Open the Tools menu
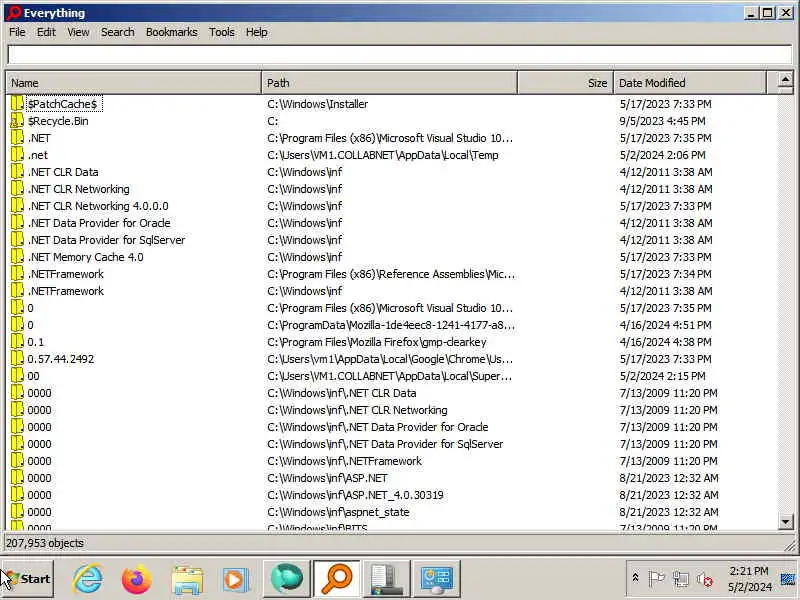The image size is (800, 600). (x=221, y=32)
